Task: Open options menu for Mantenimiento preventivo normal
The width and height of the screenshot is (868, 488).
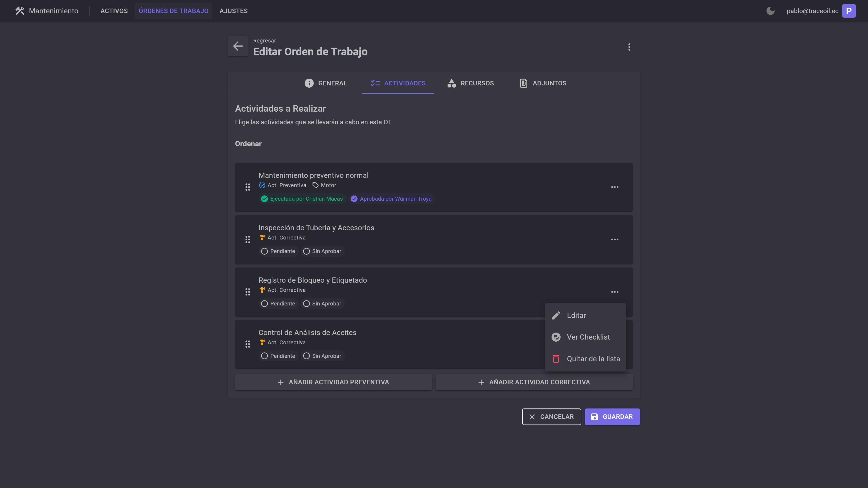Action: (615, 187)
